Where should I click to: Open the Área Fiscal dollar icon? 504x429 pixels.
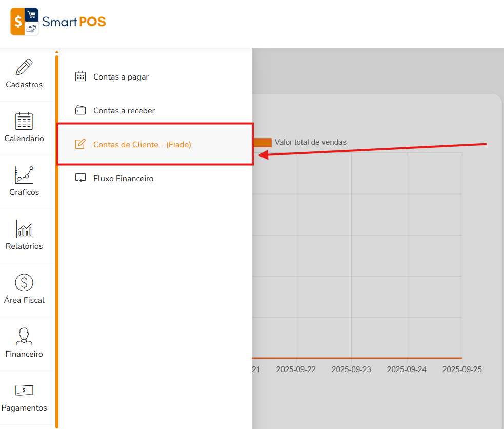click(x=24, y=283)
